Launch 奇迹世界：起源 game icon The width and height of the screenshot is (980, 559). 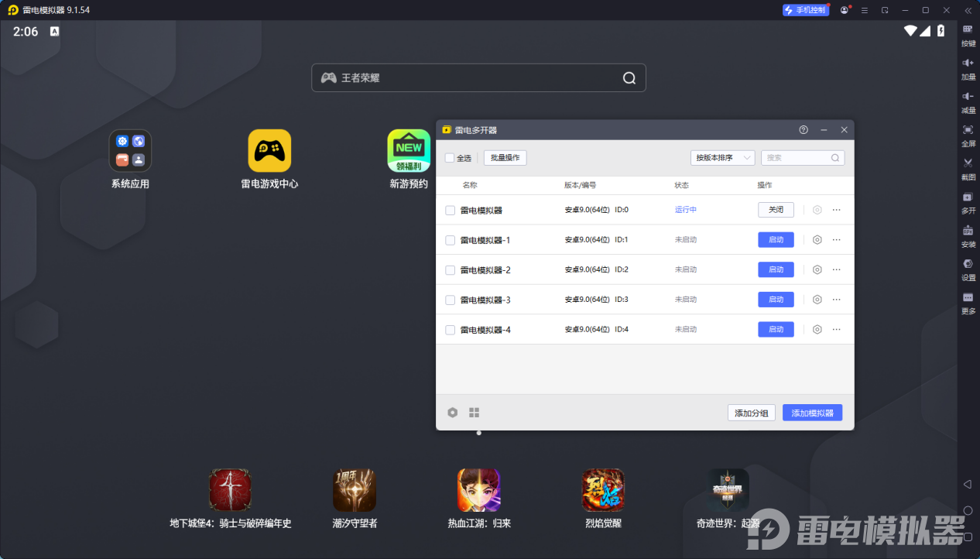[x=728, y=489]
